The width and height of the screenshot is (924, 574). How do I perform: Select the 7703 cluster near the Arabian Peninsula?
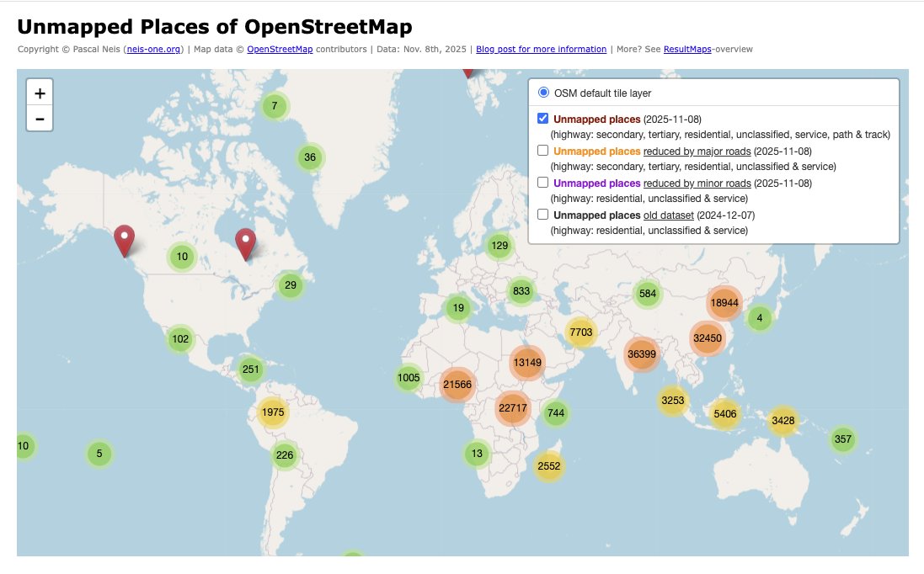point(580,332)
